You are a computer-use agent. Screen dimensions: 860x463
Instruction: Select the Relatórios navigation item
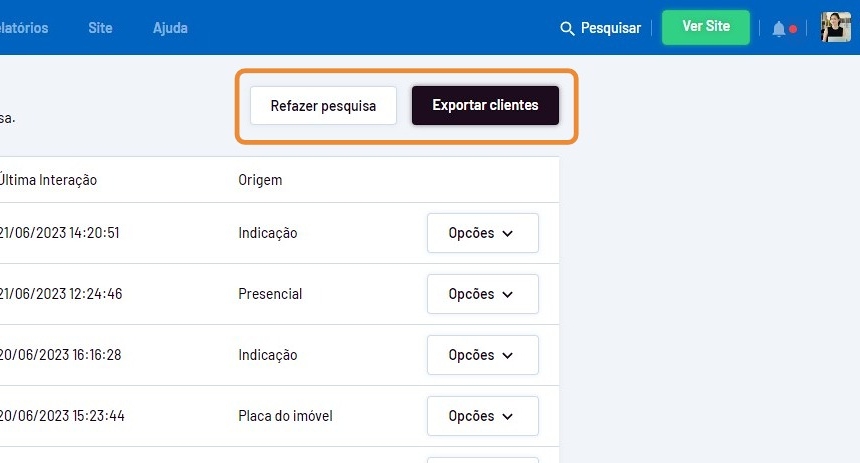click(x=24, y=28)
